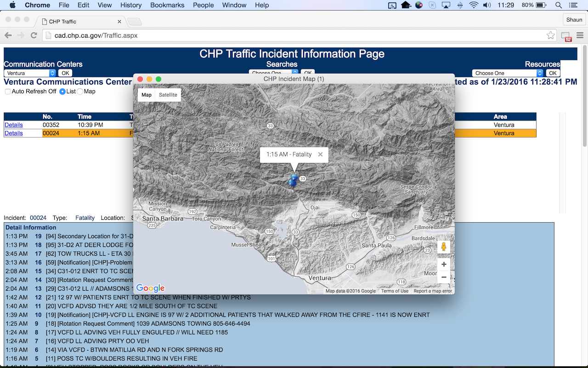Switch map to Map view
588x368 pixels.
(147, 95)
